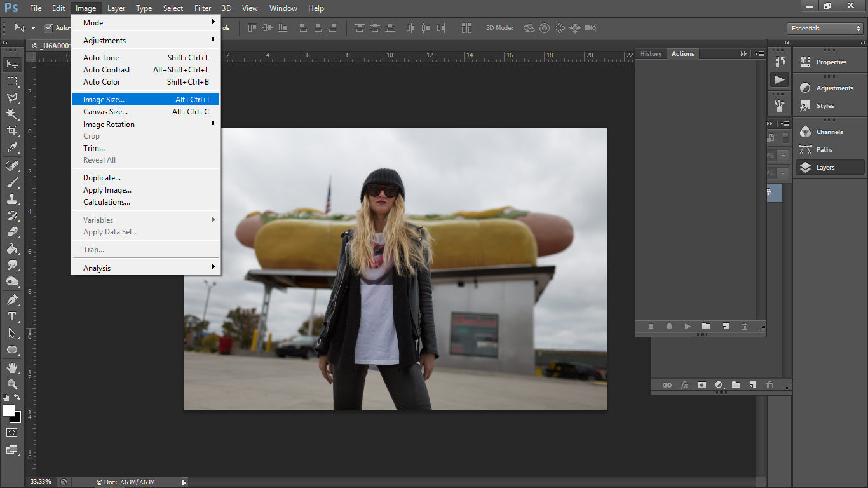The image size is (868, 488).
Task: Delete the selected layer using the trash button
Action: 770,384
